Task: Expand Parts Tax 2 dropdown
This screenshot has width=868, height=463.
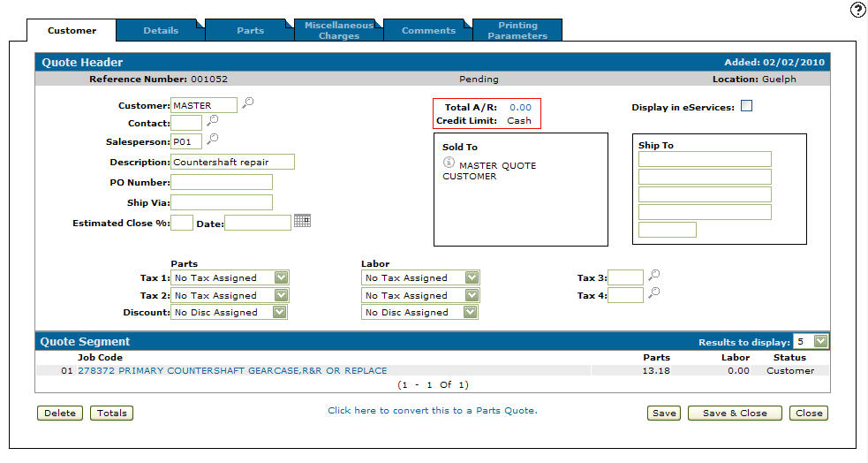Action: 230,295
